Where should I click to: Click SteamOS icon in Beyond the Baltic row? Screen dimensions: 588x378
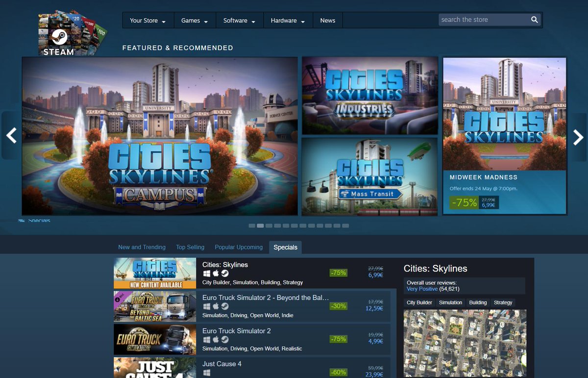[224, 306]
